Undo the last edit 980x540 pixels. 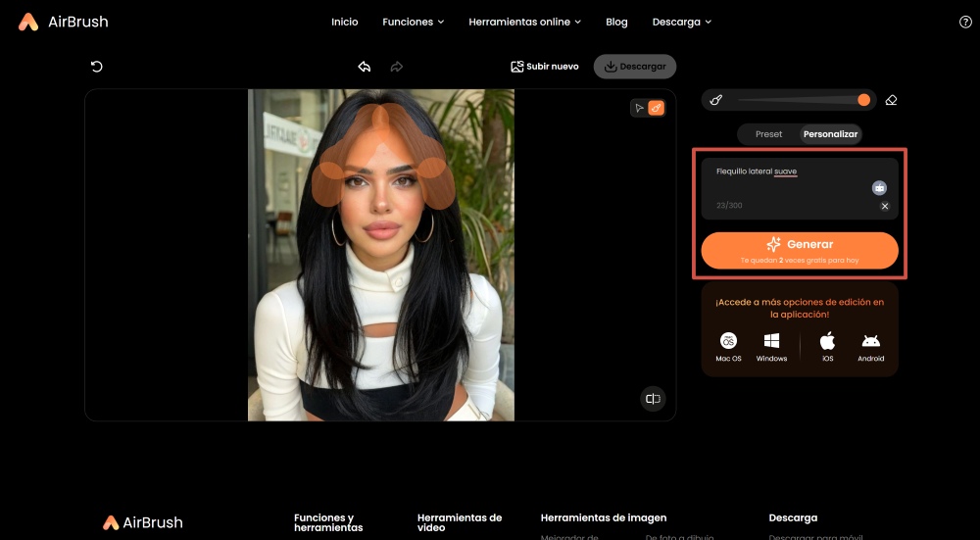[x=365, y=67]
